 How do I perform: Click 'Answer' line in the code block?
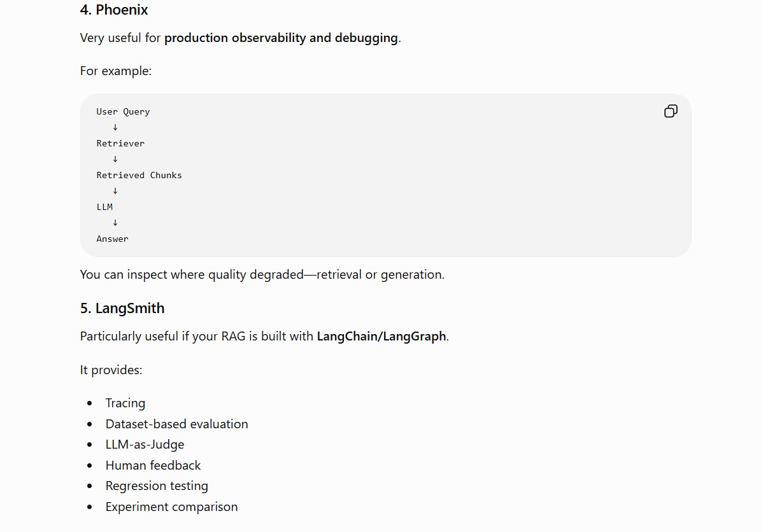pos(112,239)
